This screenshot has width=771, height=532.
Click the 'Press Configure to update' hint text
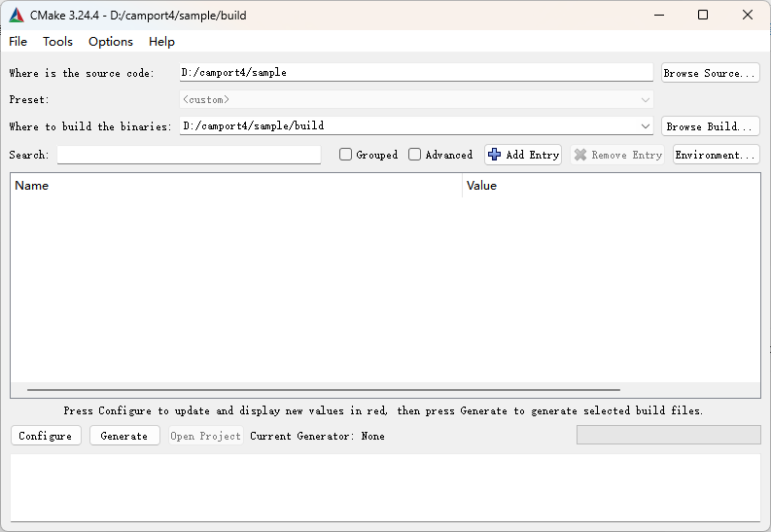[x=383, y=410]
